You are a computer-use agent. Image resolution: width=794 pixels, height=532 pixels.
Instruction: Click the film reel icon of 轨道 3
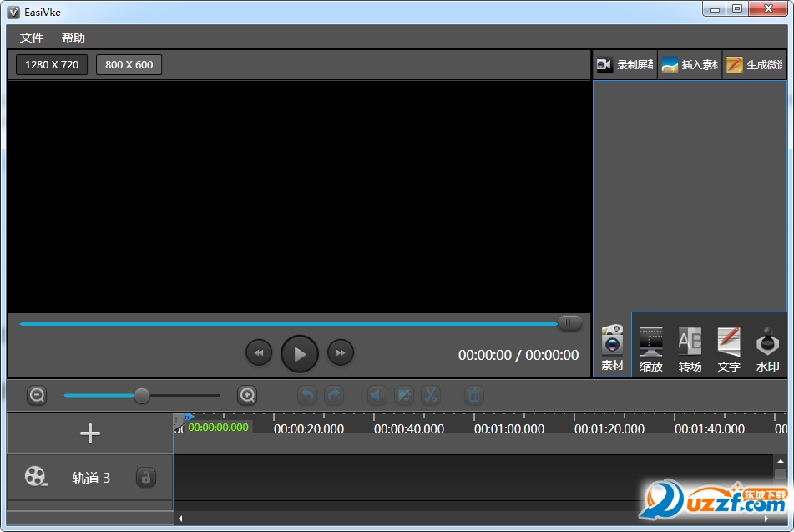pos(35,477)
